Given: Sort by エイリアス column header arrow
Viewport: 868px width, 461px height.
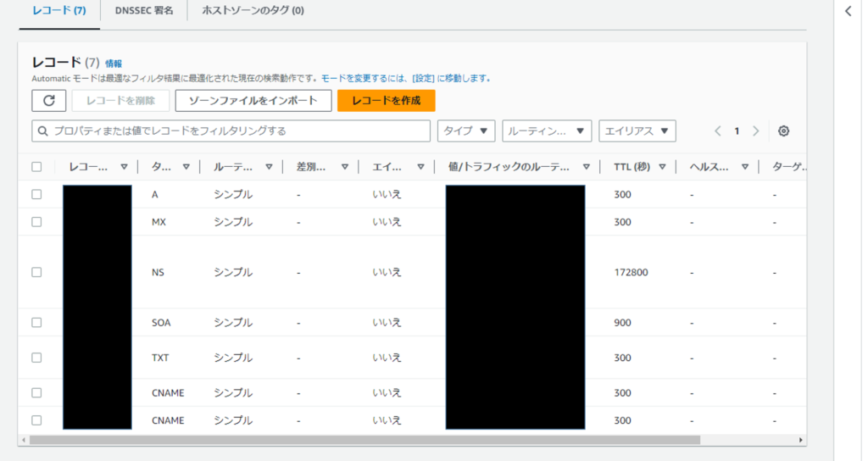Looking at the screenshot, I should point(420,167).
